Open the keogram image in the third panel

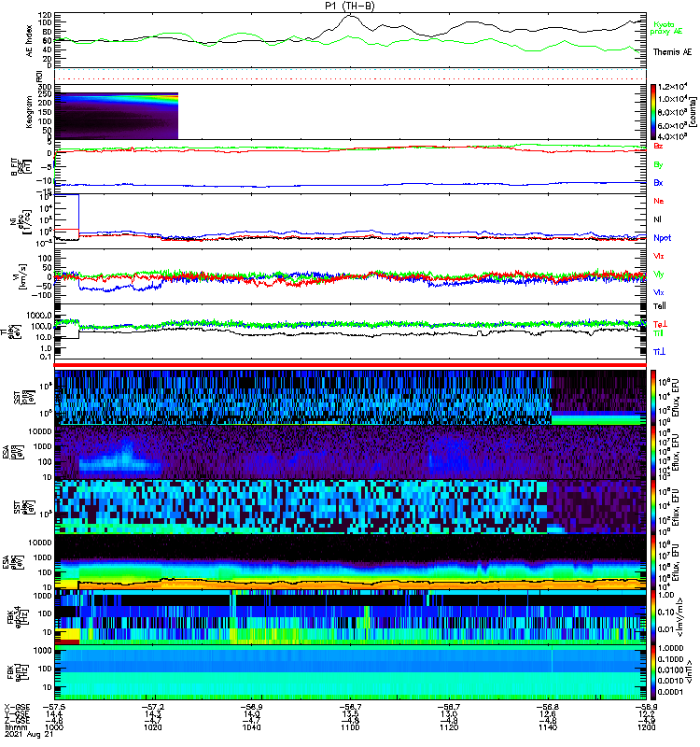coord(117,116)
